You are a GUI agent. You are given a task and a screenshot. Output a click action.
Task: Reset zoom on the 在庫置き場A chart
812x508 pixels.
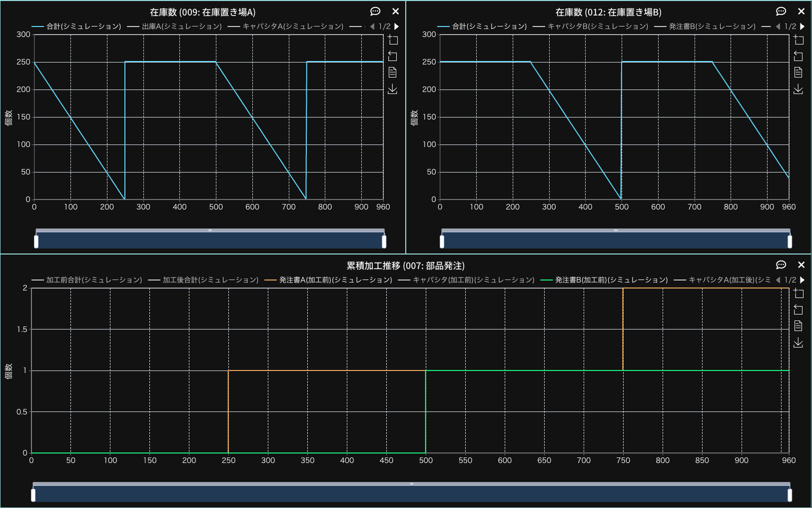pos(393,56)
